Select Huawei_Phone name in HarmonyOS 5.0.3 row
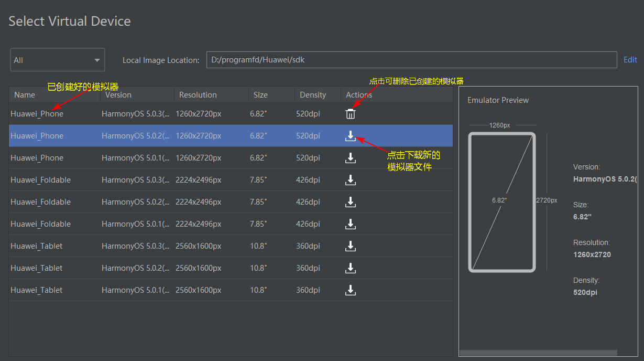This screenshot has width=644, height=361. (x=37, y=114)
